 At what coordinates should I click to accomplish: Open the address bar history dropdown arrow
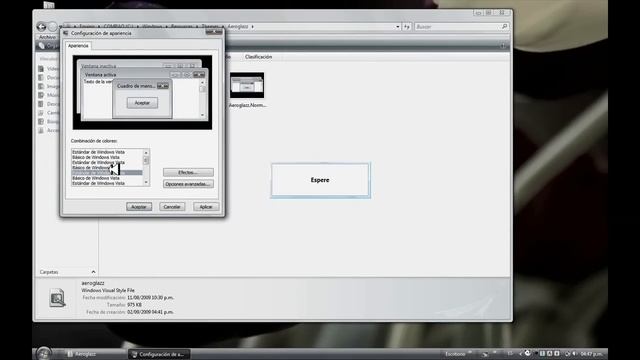click(398, 27)
